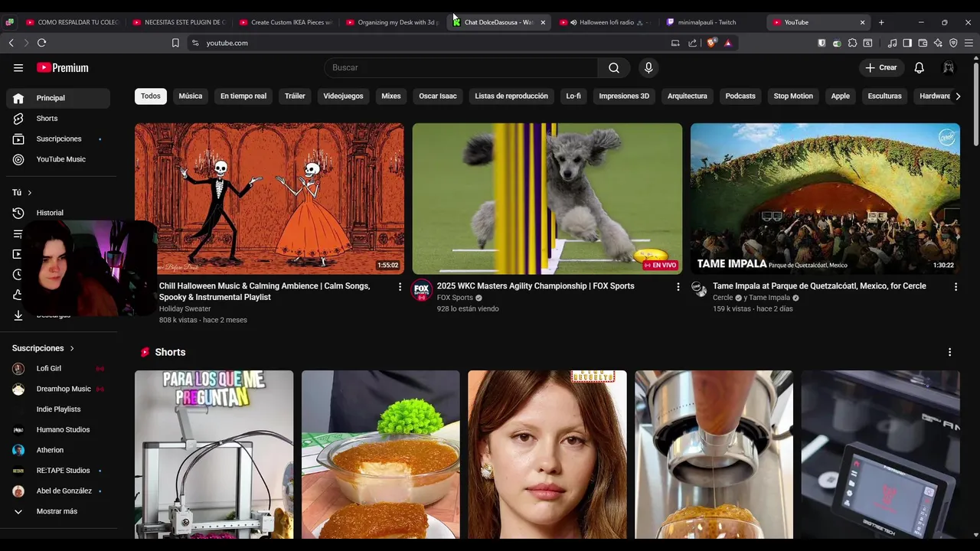The height and width of the screenshot is (551, 980).
Task: Open Suscripciones in the sidebar
Action: coord(58,139)
